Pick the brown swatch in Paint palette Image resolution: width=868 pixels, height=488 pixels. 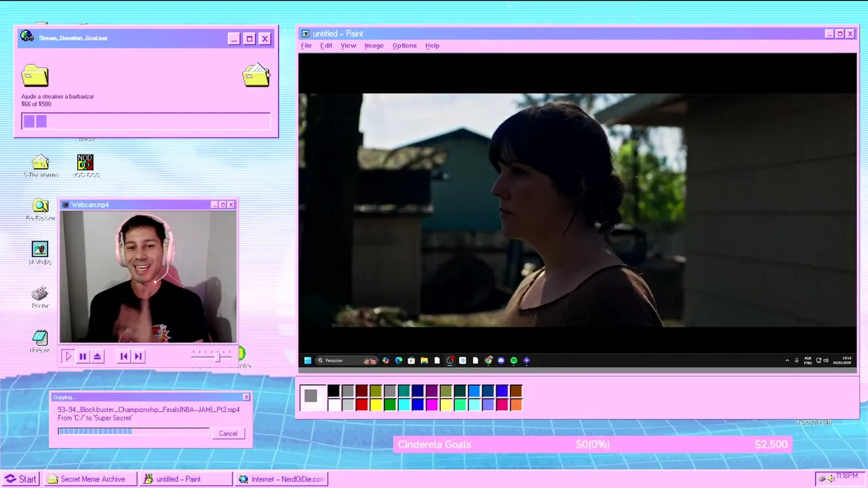click(516, 391)
